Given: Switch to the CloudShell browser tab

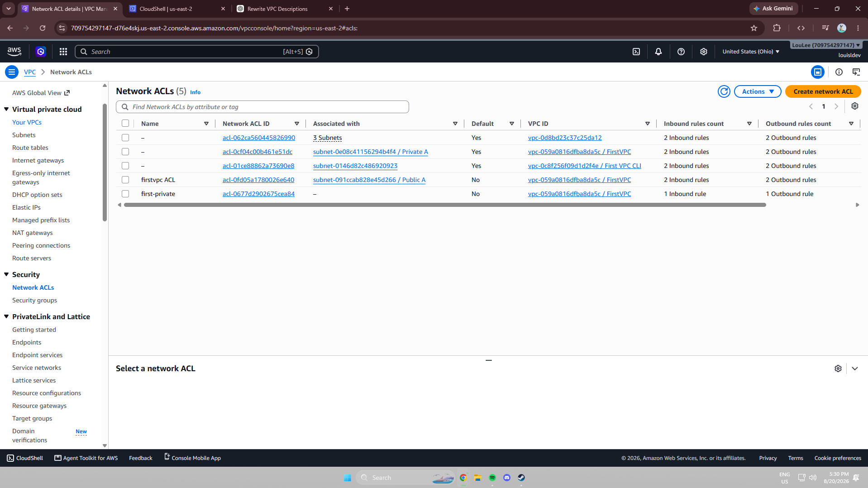Looking at the screenshot, I should pos(177,9).
